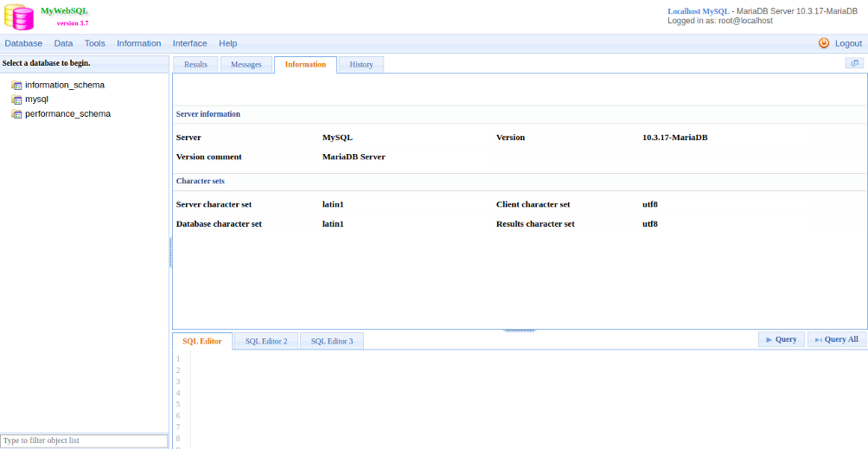
Task: Open the Help menu
Action: click(x=228, y=43)
